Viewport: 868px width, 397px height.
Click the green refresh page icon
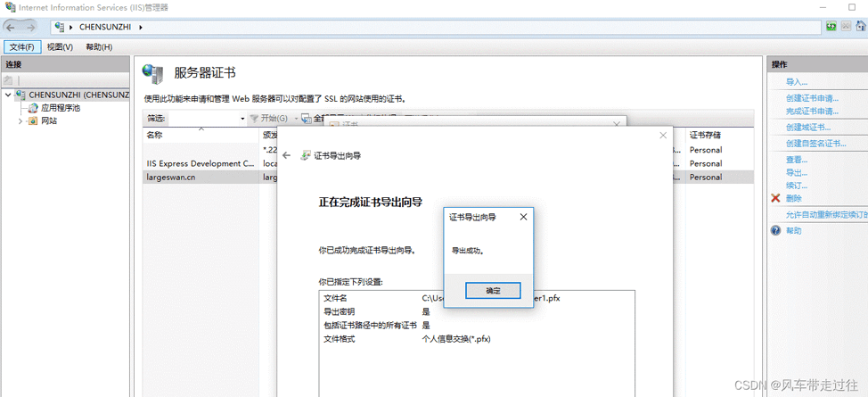coord(831,27)
